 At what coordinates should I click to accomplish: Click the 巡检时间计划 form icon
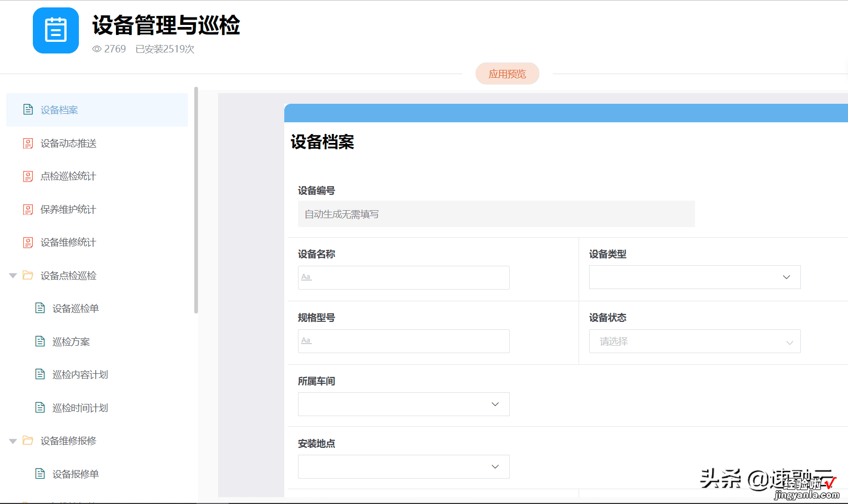[x=40, y=408]
